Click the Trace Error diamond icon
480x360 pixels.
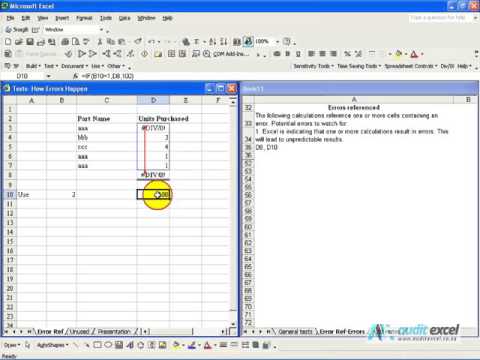click(145, 54)
